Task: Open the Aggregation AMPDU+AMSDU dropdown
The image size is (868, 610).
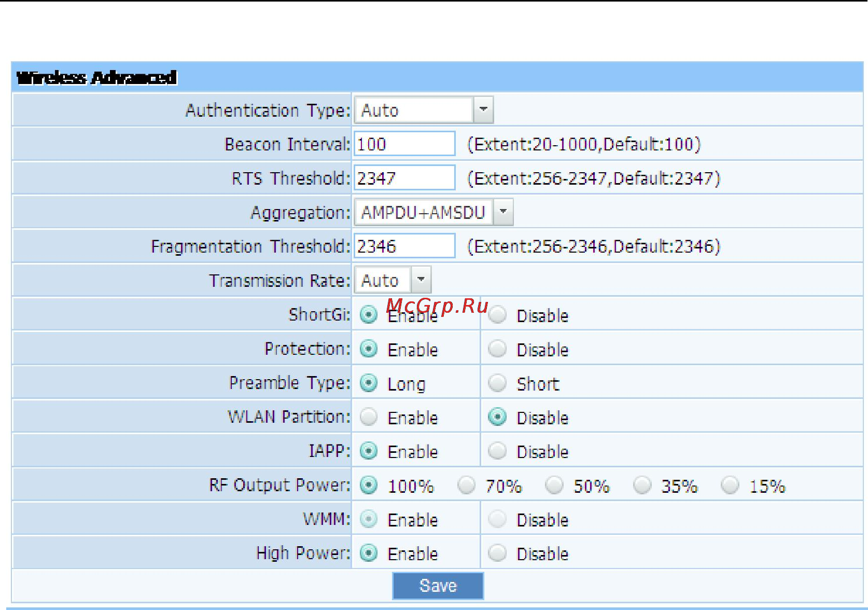Action: pos(433,212)
